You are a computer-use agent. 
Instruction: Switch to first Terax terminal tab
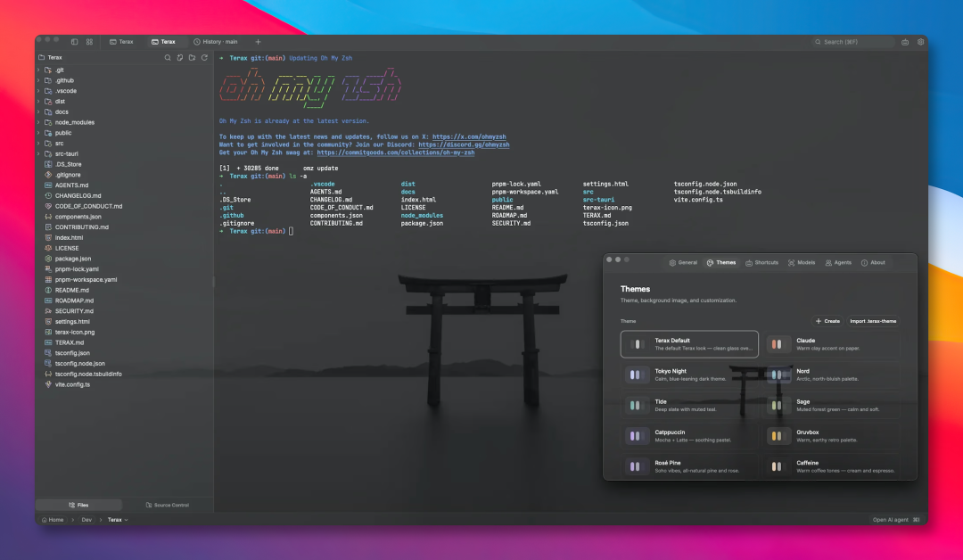121,42
